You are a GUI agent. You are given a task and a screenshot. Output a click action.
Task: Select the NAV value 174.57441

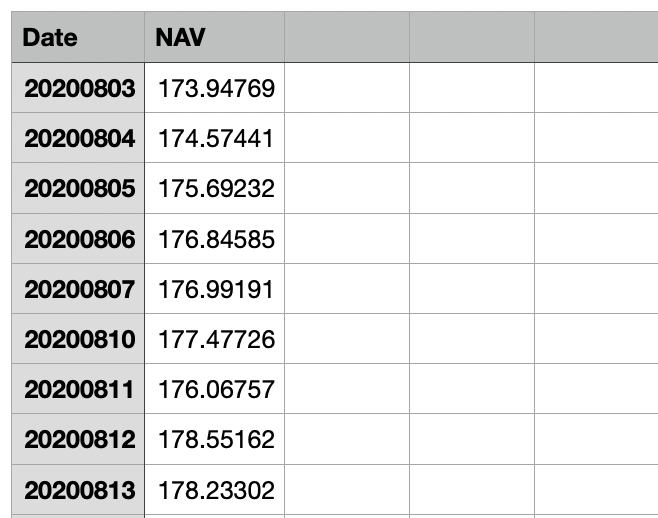tap(214, 138)
